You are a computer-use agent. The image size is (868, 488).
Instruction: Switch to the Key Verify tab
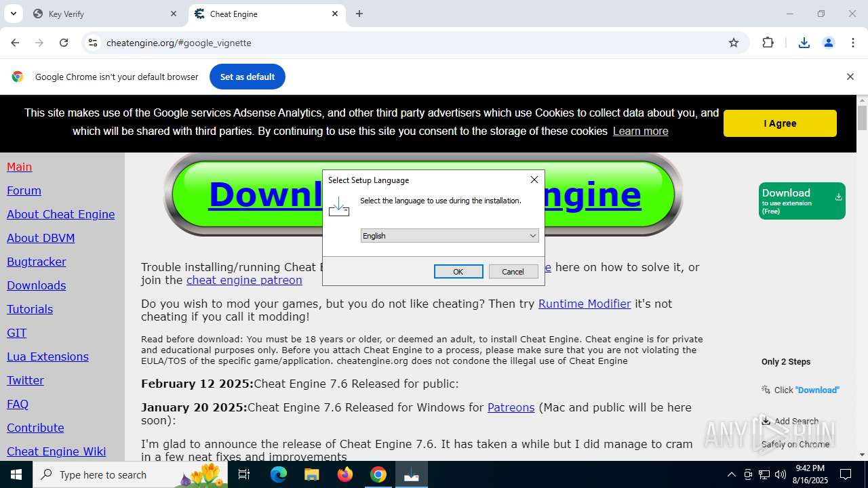click(x=105, y=14)
